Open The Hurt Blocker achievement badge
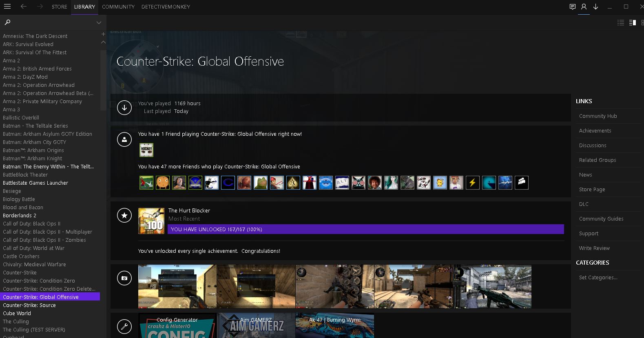The width and height of the screenshot is (644, 338). [x=151, y=221]
